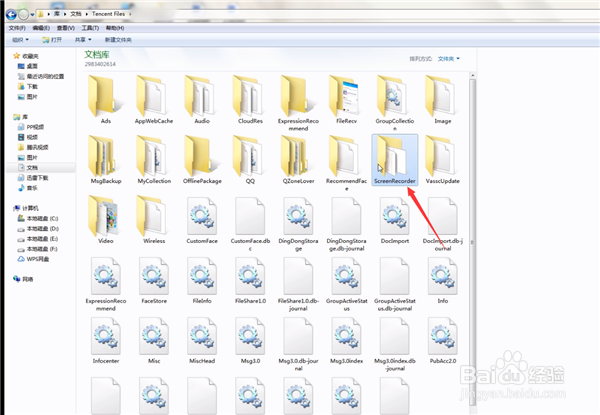
Task: Select the CustomFace.dbc file
Action: (250, 223)
